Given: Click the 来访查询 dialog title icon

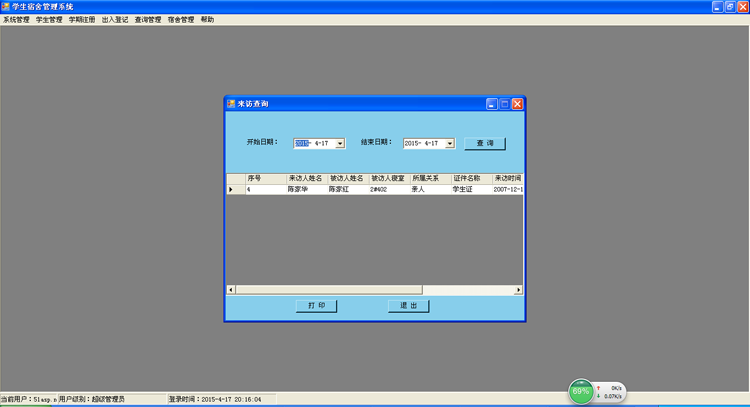Looking at the screenshot, I should [230, 104].
